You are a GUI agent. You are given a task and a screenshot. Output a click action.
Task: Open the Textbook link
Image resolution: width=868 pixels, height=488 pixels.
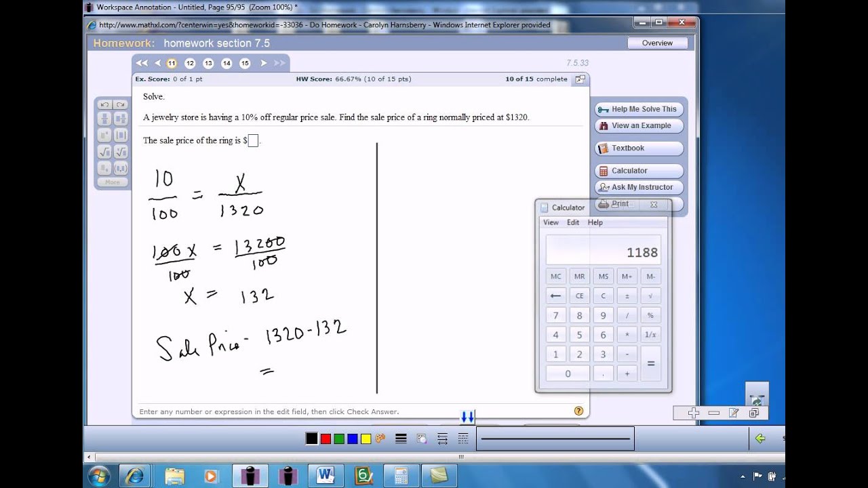click(x=639, y=148)
